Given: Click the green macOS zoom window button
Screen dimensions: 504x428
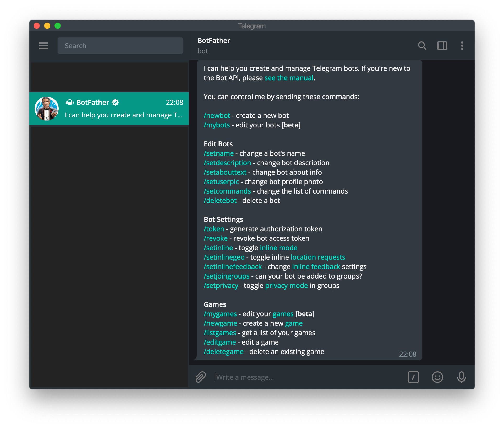Looking at the screenshot, I should pos(58,26).
